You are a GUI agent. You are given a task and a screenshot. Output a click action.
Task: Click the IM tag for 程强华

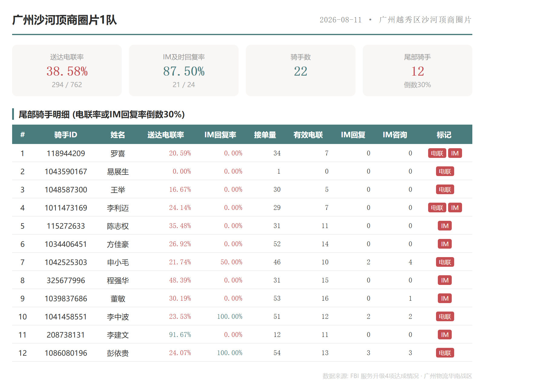coord(445,280)
